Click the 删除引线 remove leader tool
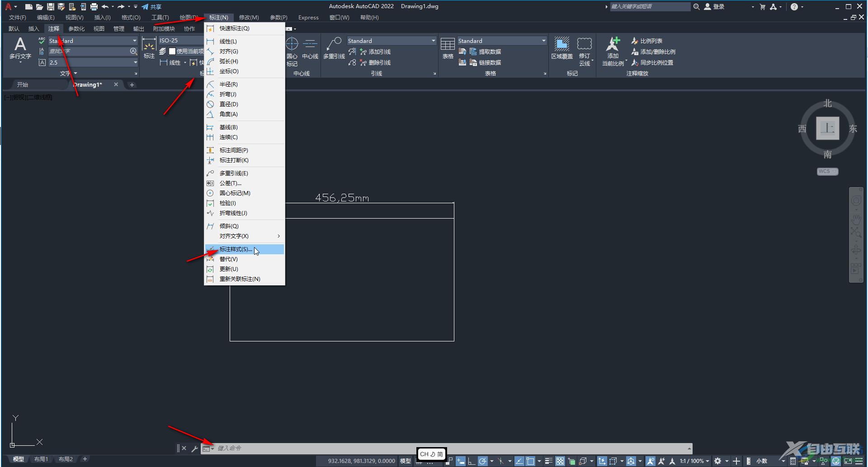The height and width of the screenshot is (467, 868). pyautogui.click(x=375, y=63)
